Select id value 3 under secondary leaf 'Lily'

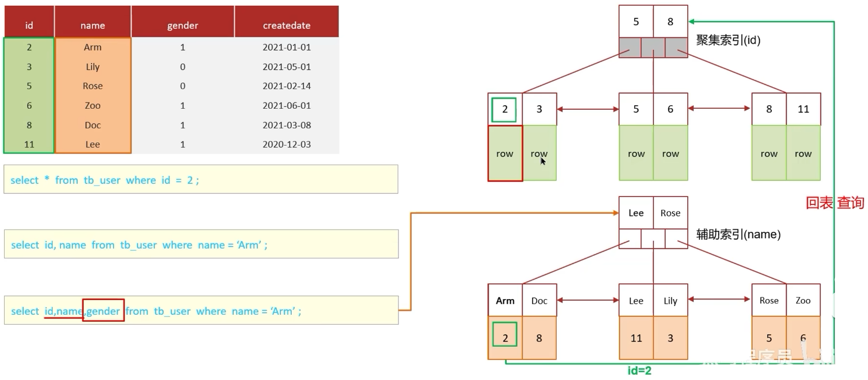[x=670, y=337]
